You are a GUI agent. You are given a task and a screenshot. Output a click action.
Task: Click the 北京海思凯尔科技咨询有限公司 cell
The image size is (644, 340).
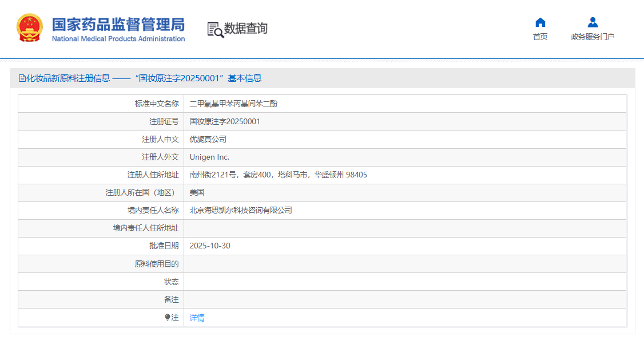[241, 210]
